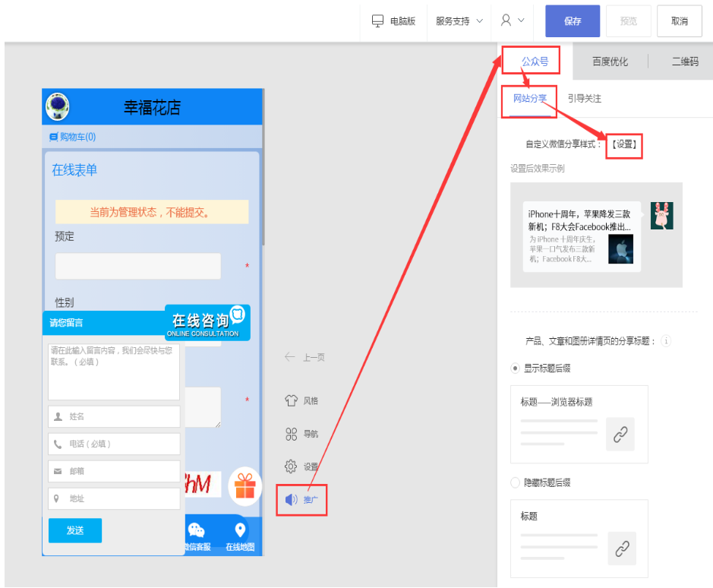The height and width of the screenshot is (588, 713).
Task: Select the 隐藏标题后缀 radio button
Action: coord(515,482)
